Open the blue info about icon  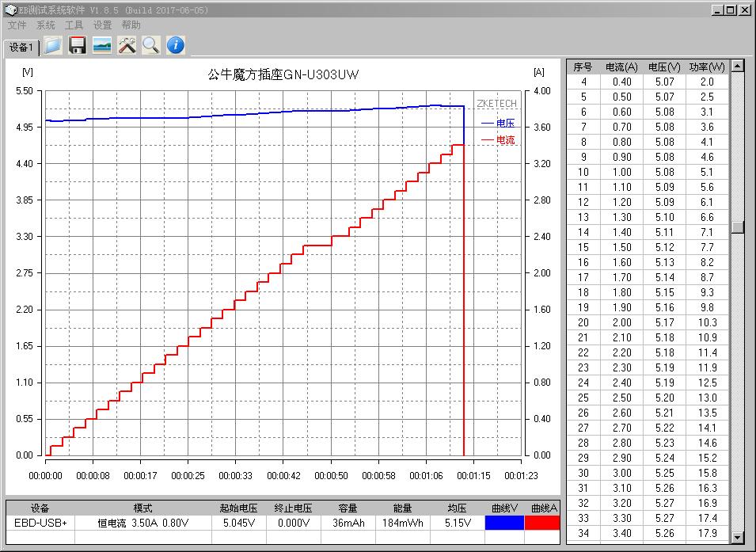tap(176, 45)
